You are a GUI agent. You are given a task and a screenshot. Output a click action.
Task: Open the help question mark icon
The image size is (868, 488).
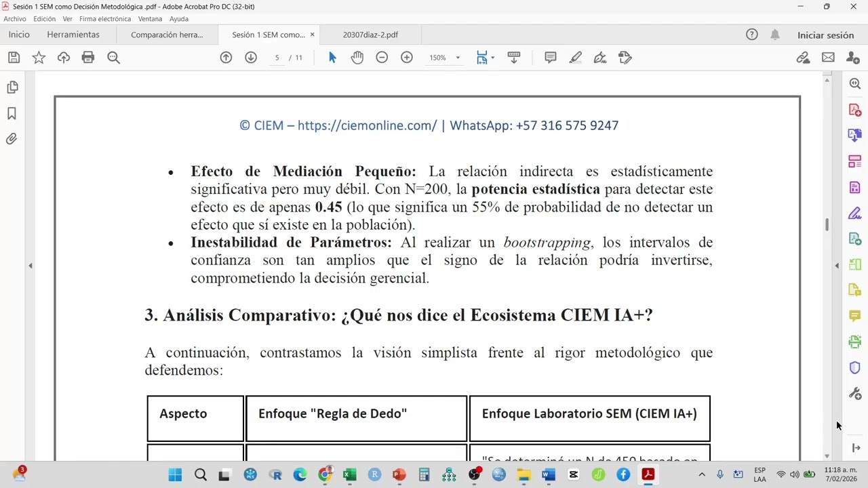[752, 35]
